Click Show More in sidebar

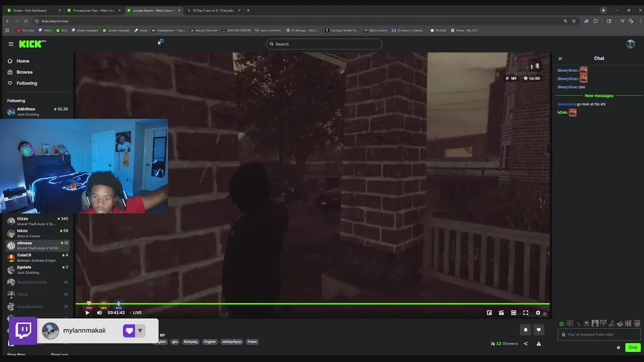(16, 354)
